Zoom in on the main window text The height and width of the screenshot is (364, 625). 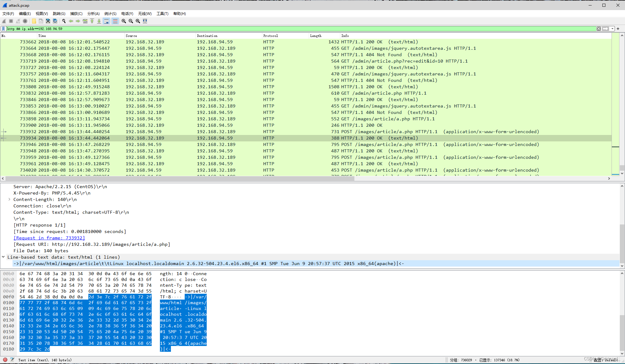(x=124, y=21)
